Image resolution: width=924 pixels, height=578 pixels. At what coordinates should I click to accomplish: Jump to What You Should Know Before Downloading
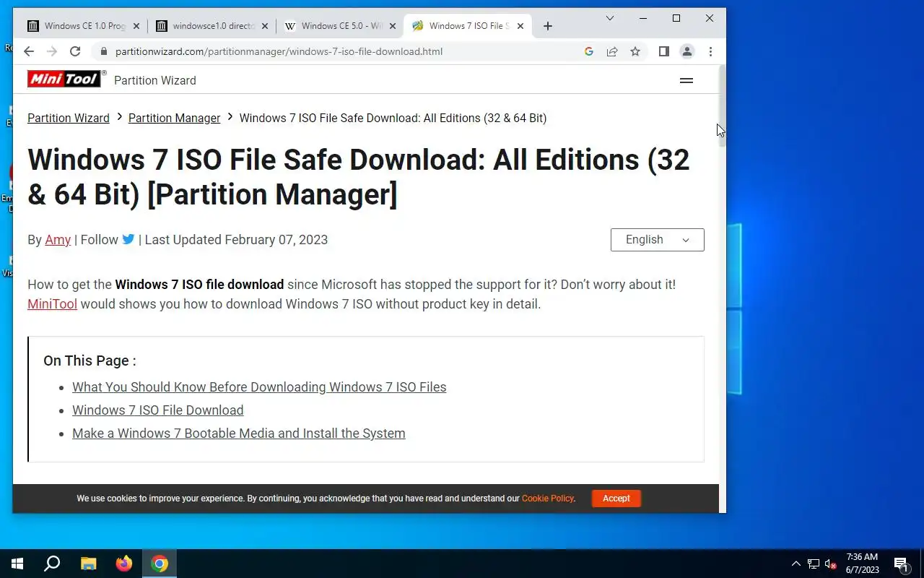click(259, 387)
